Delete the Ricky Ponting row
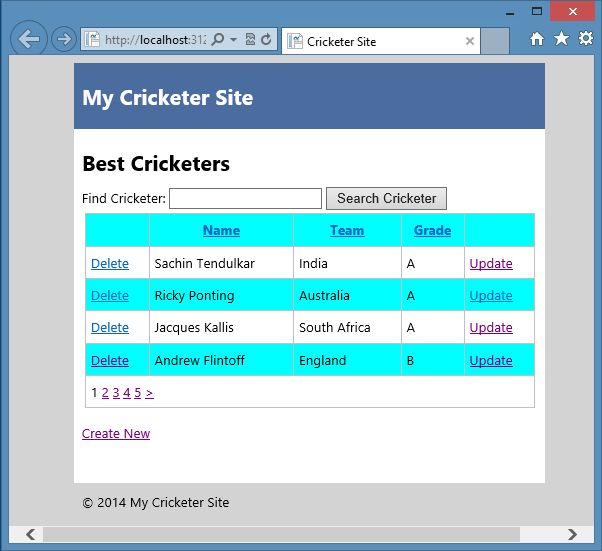 pos(110,296)
